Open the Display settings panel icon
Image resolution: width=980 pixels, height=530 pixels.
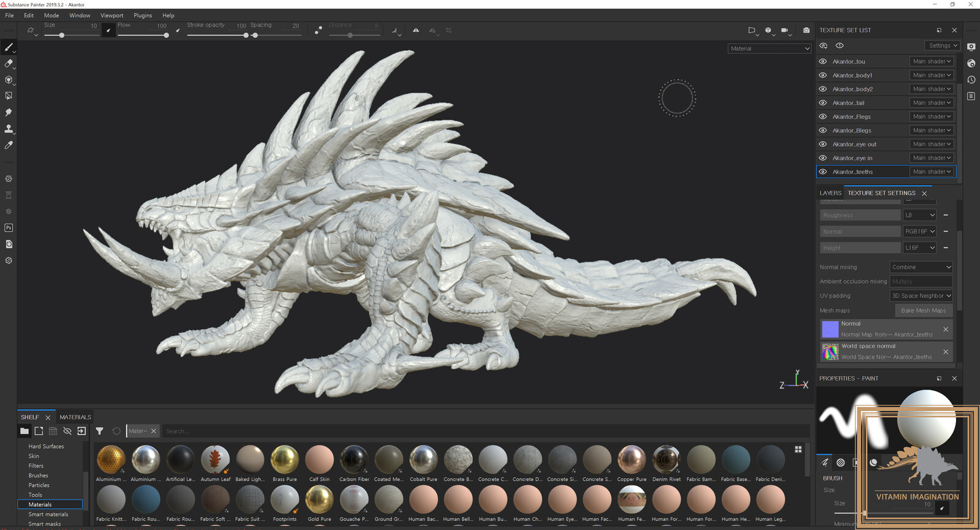[971, 47]
